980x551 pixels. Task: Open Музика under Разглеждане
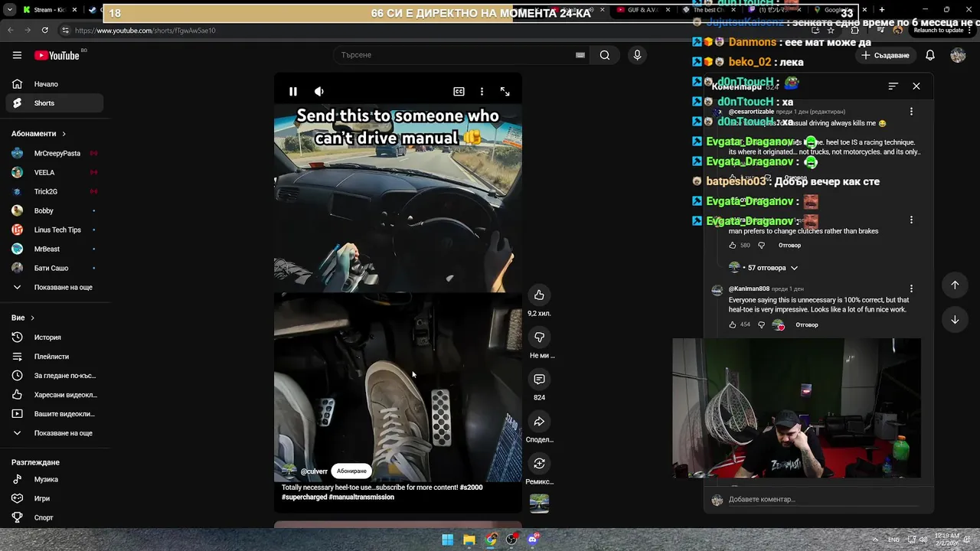tap(54, 479)
